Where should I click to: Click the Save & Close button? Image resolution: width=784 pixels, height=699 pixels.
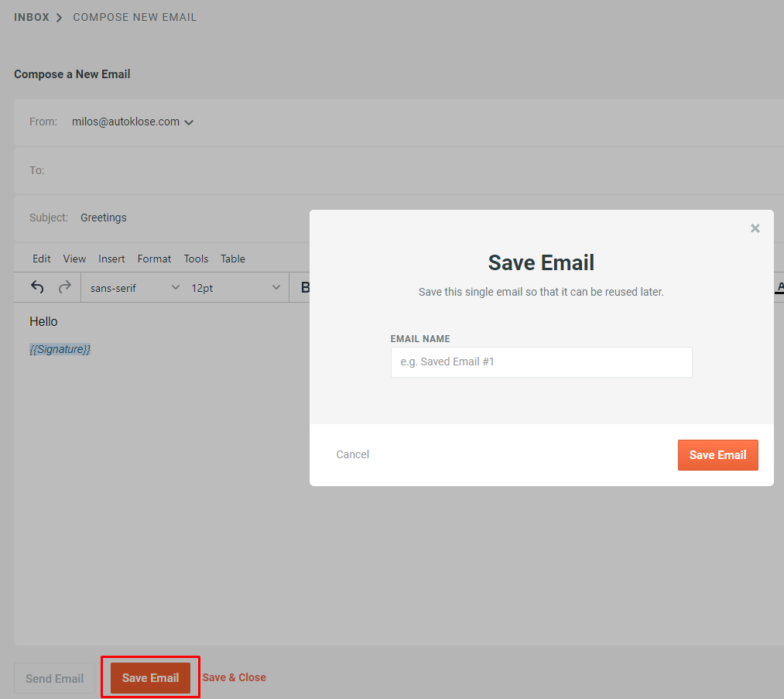[234, 677]
